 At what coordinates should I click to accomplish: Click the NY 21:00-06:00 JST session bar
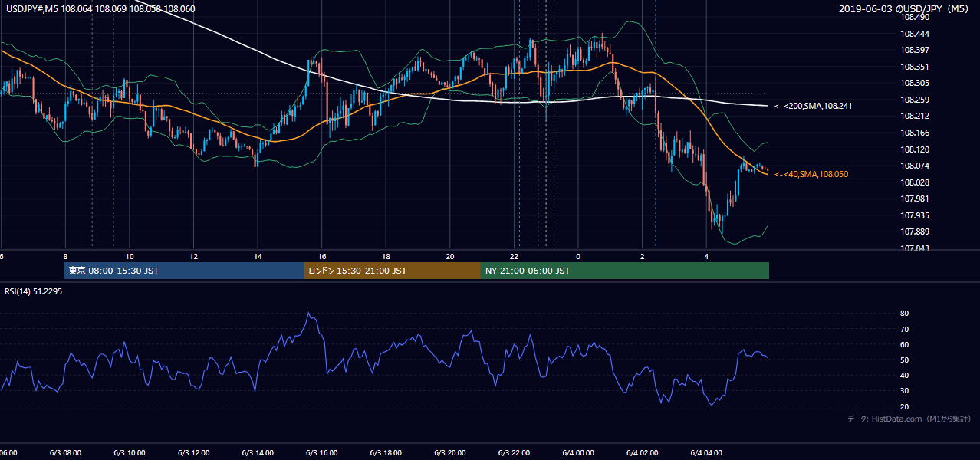click(x=625, y=271)
